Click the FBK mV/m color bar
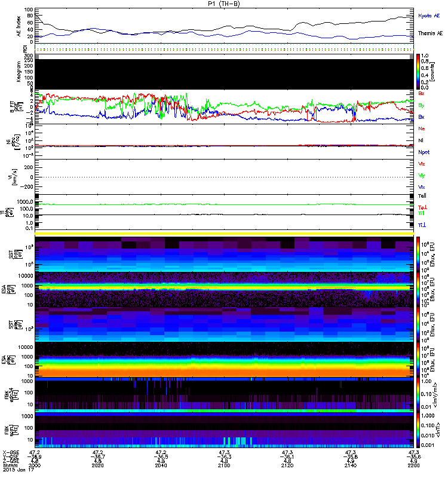Viewport: 448px width, 478px height. [418, 395]
